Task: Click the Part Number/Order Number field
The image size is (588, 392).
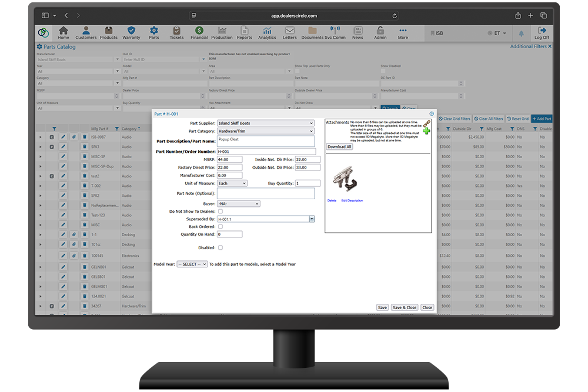Action: 266,152
